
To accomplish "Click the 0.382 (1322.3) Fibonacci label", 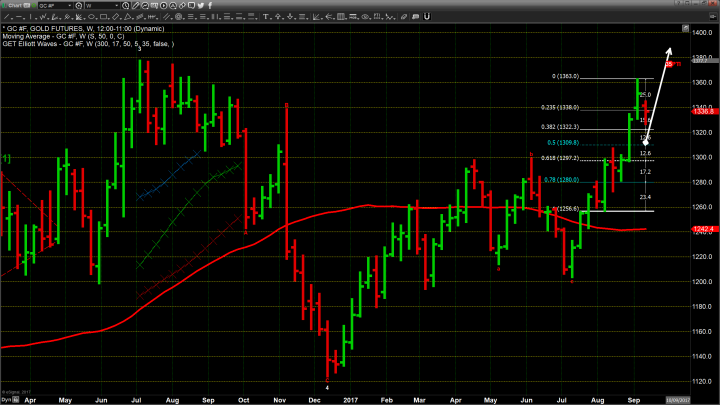I will [560, 127].
